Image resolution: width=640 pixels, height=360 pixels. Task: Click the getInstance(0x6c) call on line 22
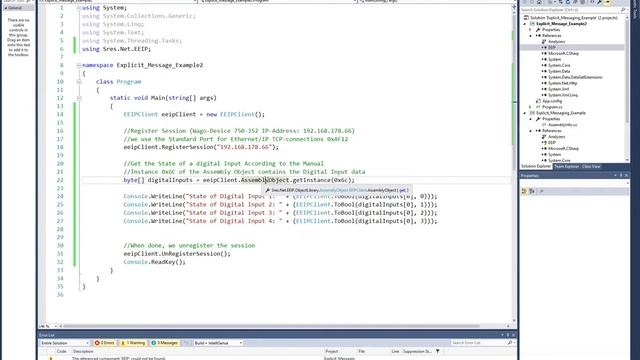tap(323, 180)
